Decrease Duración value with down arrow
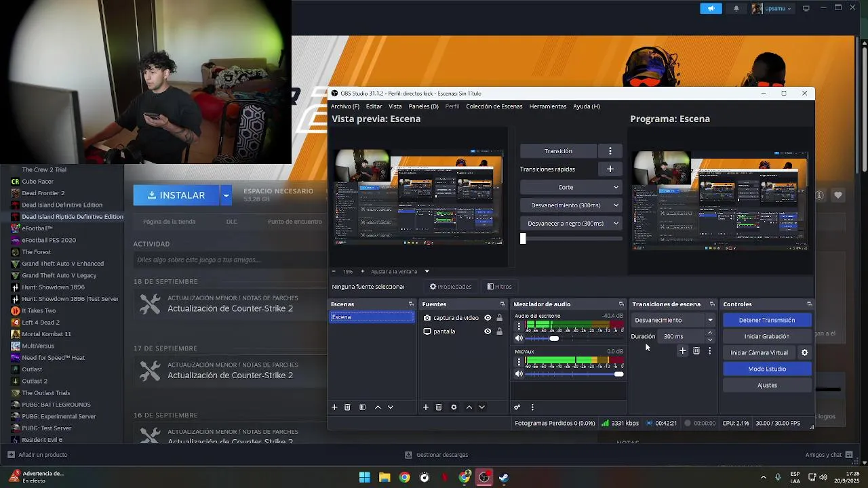868x488 pixels. click(x=710, y=340)
